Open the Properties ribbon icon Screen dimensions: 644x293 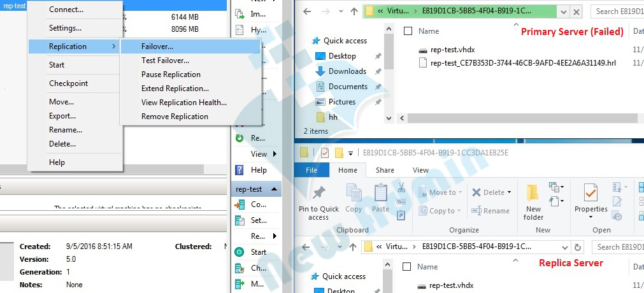click(x=590, y=194)
